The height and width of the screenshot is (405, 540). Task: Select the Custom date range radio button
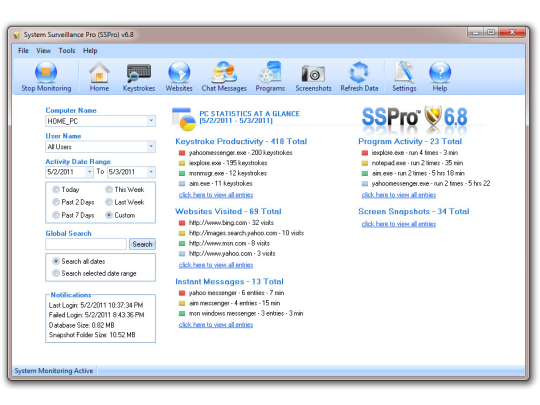(109, 215)
